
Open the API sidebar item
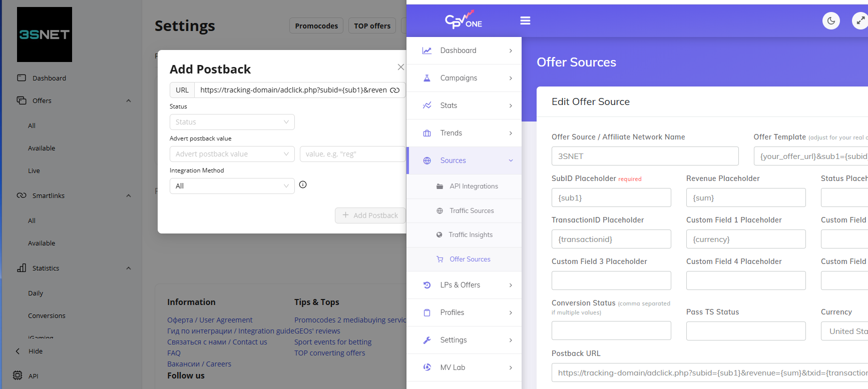pos(33,376)
